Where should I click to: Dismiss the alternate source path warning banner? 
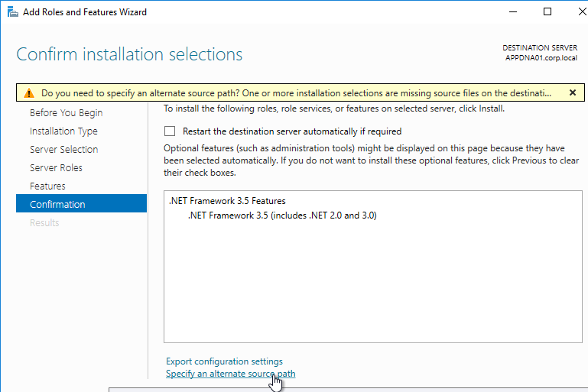click(572, 92)
